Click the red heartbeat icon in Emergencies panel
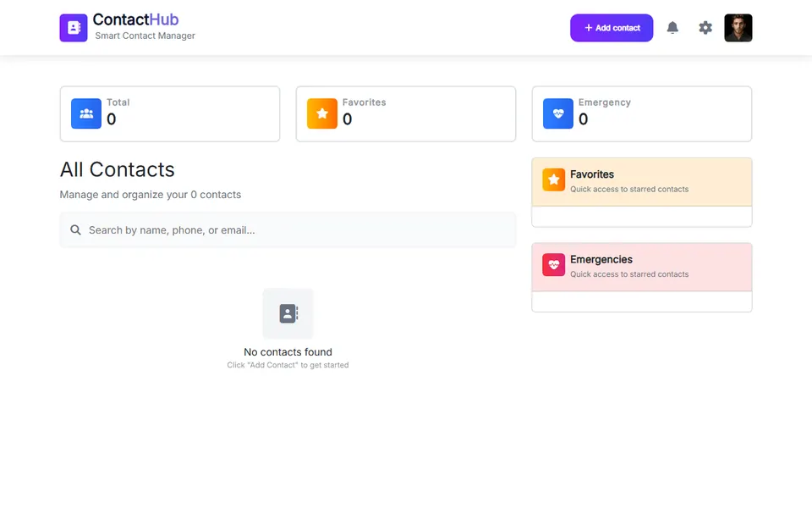 pyautogui.click(x=553, y=265)
